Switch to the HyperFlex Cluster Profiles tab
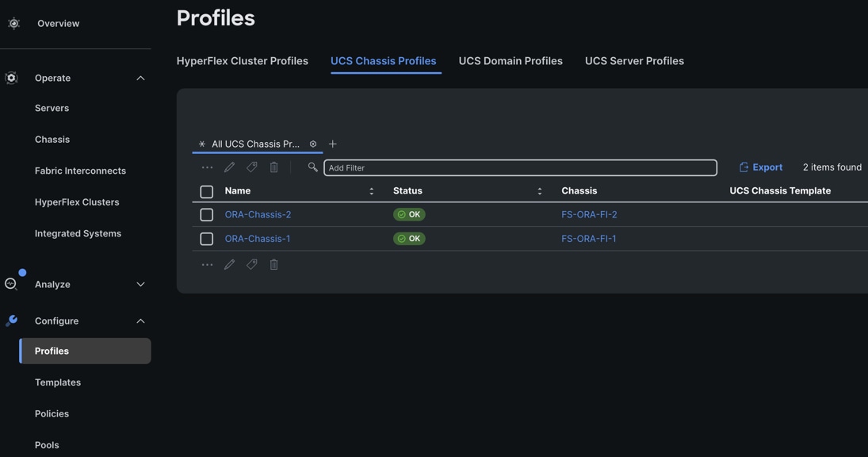Viewport: 868px width, 457px height. [x=242, y=61]
